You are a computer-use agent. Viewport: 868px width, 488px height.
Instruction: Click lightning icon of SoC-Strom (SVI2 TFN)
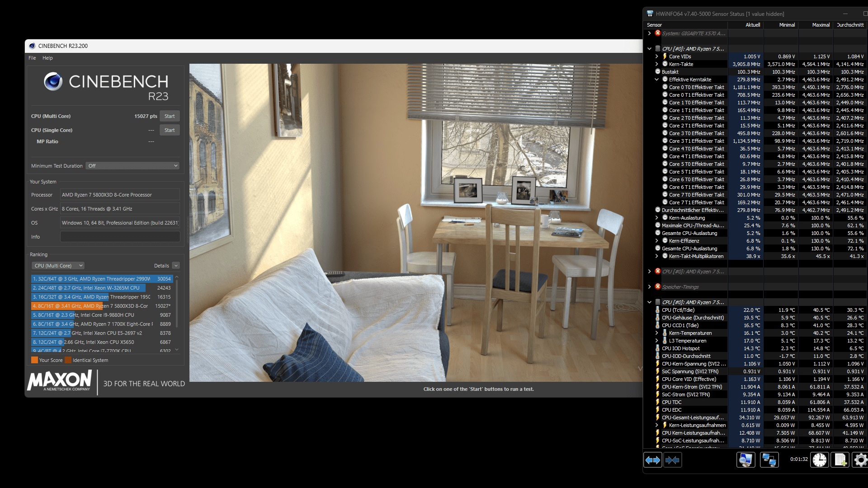(x=658, y=394)
